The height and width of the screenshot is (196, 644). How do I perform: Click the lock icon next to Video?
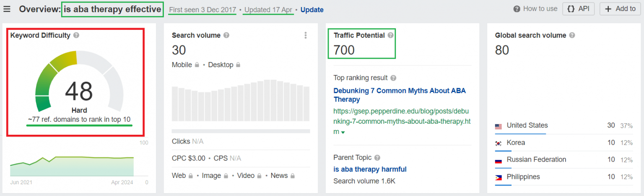(260, 176)
